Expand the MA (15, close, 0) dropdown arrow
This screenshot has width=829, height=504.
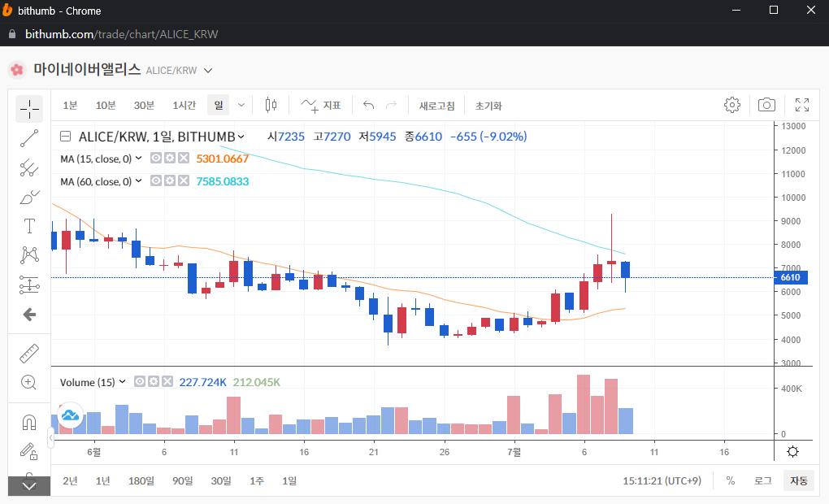[x=138, y=158]
